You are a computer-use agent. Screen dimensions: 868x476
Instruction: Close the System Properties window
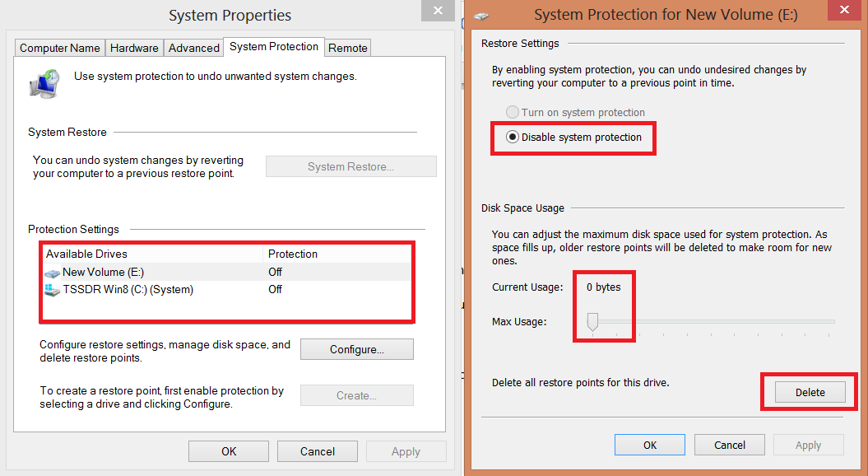tap(437, 10)
